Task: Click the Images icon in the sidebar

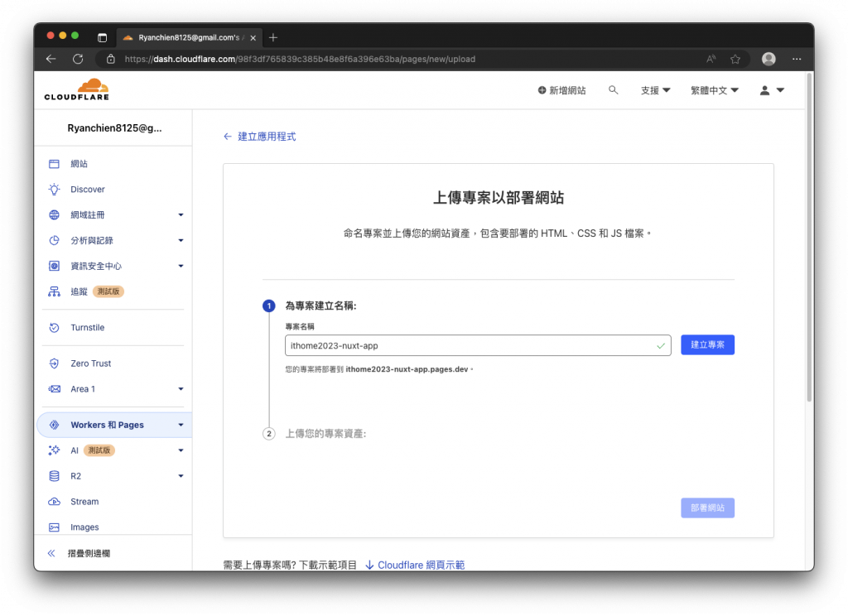Action: point(54,527)
